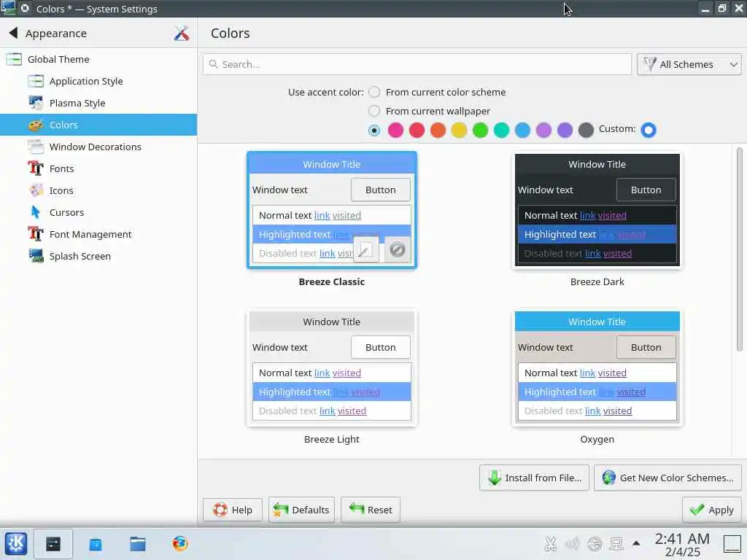Click the Defaults button
The image size is (747, 560).
(x=301, y=510)
